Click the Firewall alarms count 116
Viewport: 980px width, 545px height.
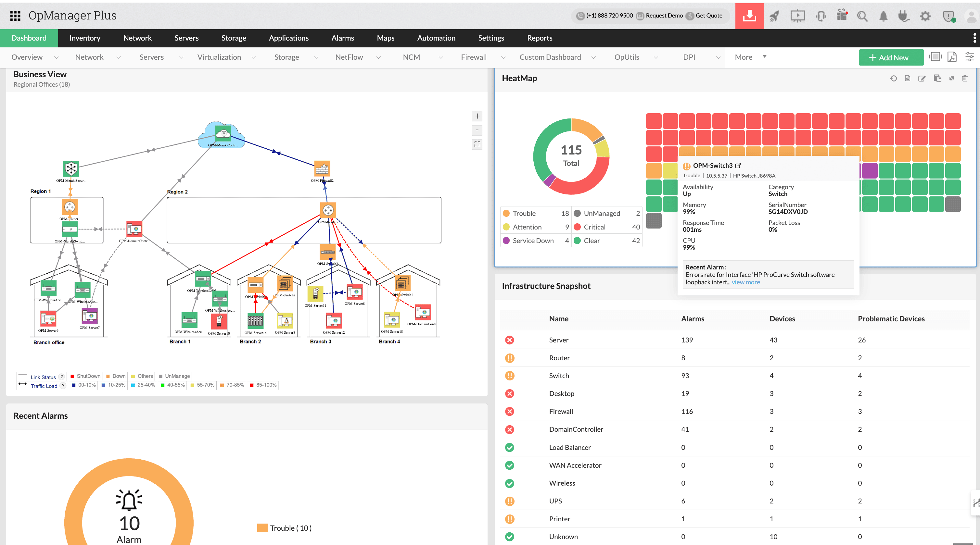pyautogui.click(x=687, y=411)
